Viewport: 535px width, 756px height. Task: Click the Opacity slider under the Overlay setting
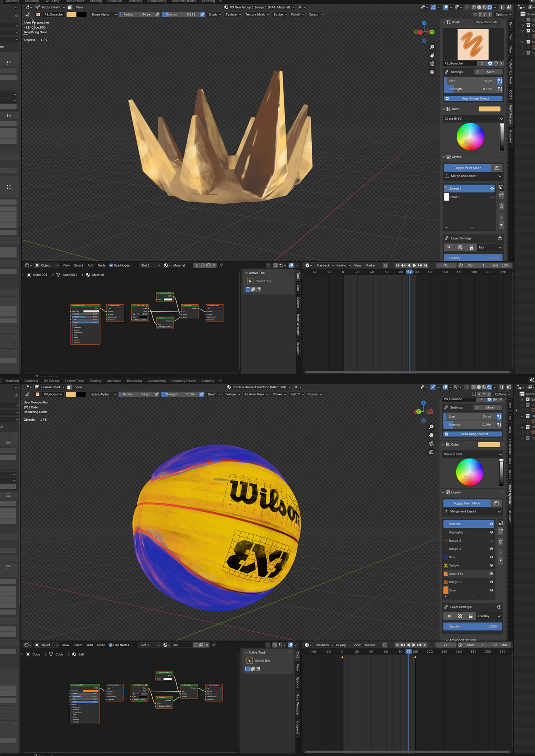(x=472, y=627)
